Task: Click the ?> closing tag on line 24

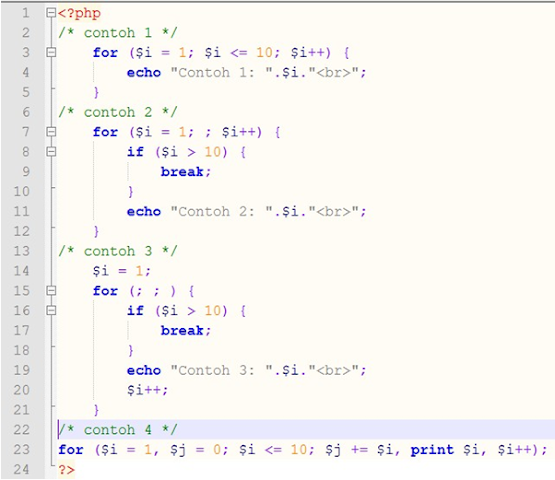Action: [x=66, y=470]
